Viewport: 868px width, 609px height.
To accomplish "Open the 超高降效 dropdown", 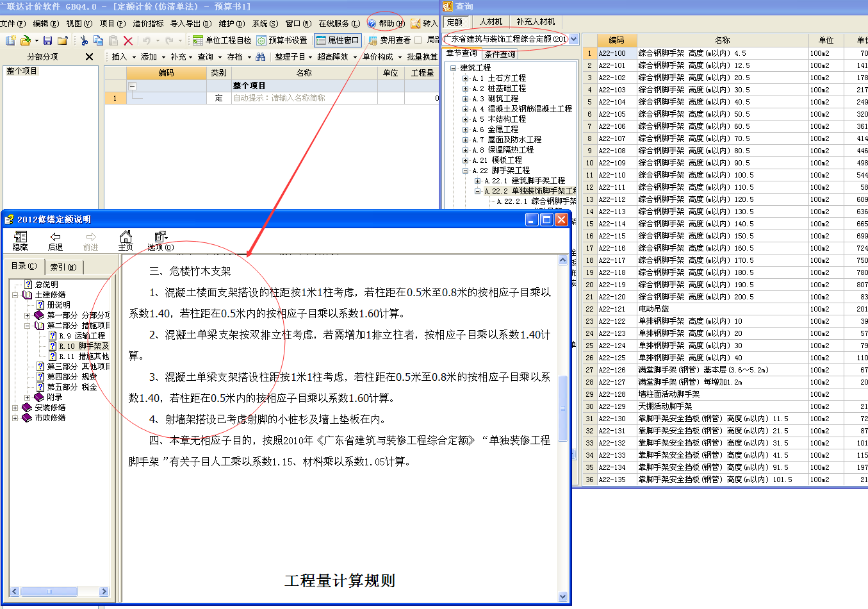I will (x=337, y=57).
